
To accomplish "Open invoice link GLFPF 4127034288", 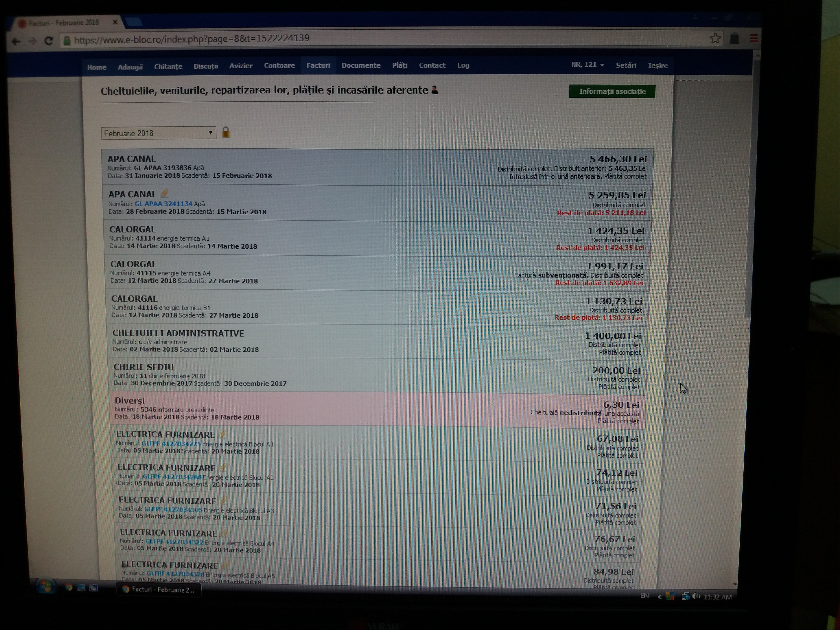I will click(172, 477).
